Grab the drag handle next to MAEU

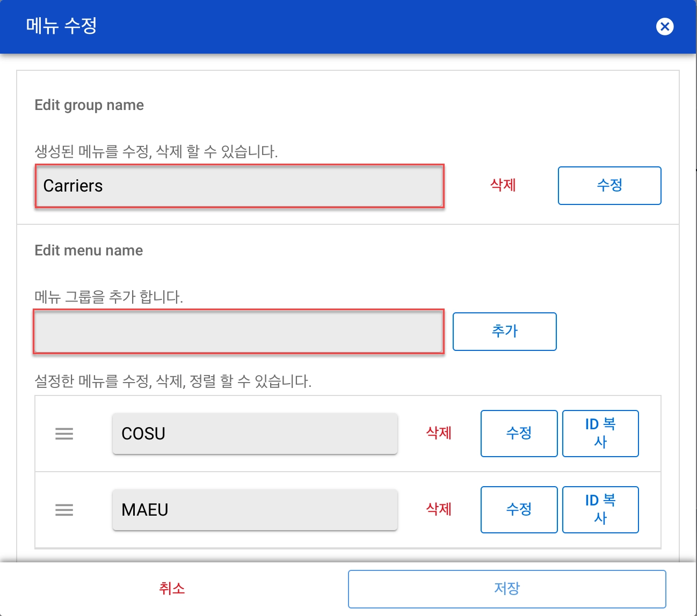point(64,510)
